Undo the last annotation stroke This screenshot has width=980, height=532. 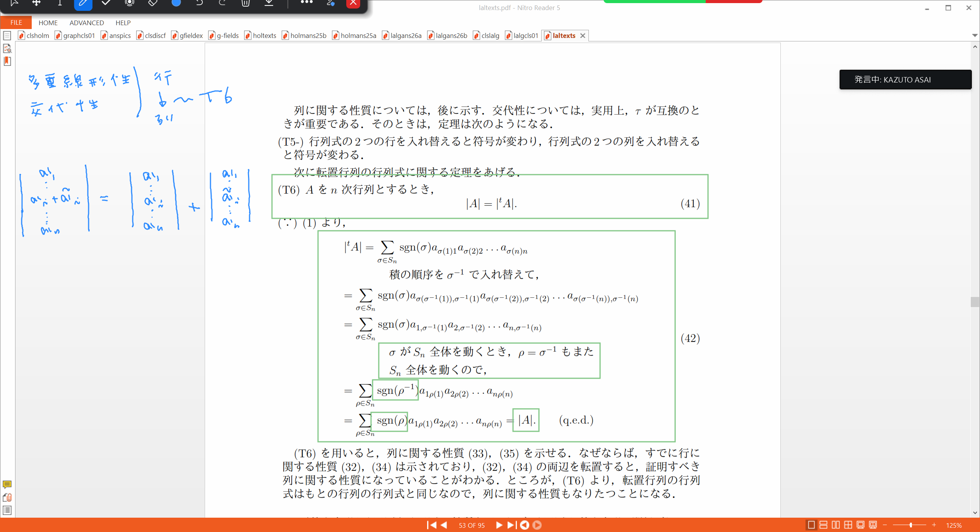(x=199, y=3)
